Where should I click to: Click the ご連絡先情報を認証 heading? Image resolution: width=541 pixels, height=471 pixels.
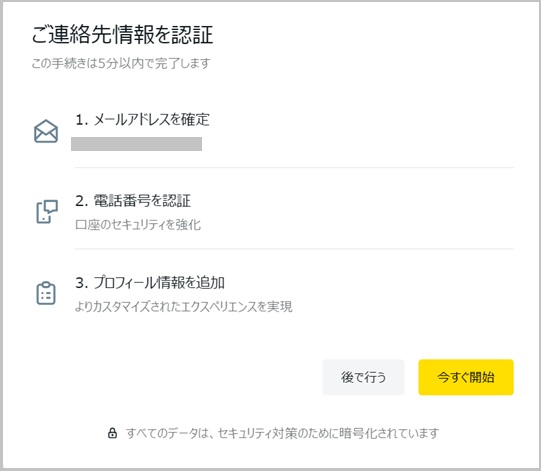[122, 35]
